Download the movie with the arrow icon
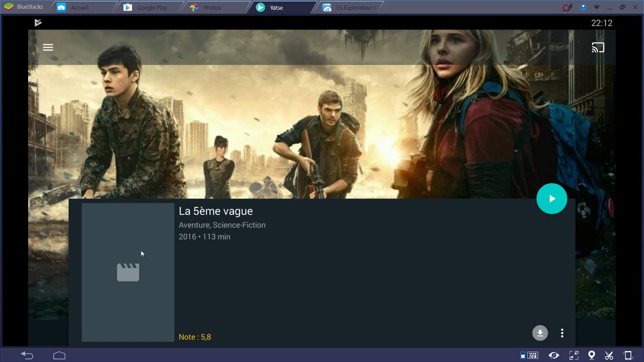 pyautogui.click(x=540, y=333)
